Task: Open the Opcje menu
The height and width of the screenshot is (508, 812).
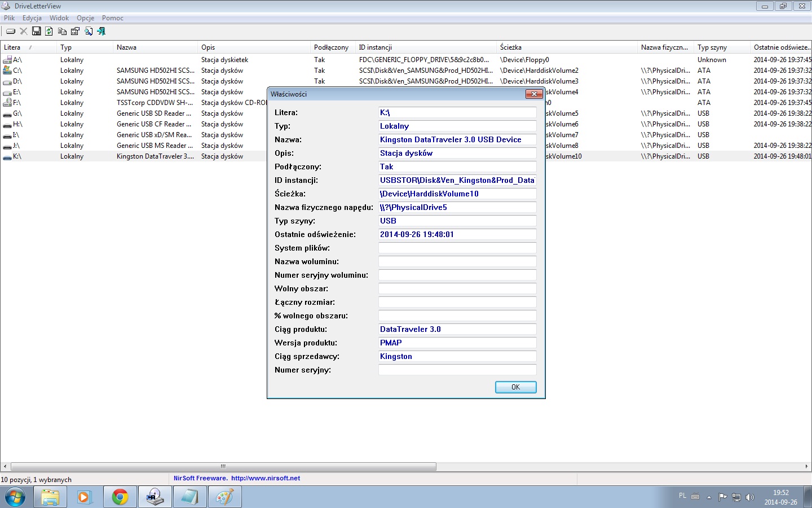Action: pos(86,18)
